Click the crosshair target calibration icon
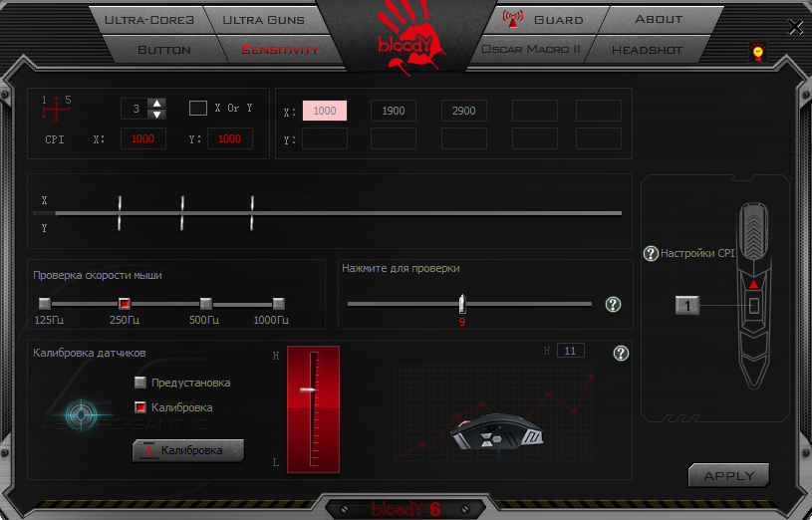The width and height of the screenshot is (812, 520). pyautogui.click(x=81, y=414)
